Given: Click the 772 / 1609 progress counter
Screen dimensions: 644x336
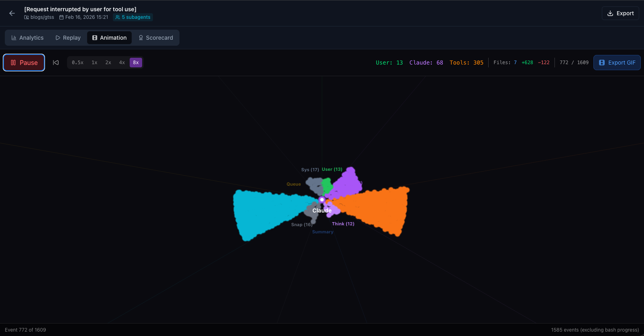Looking at the screenshot, I should pos(574,63).
